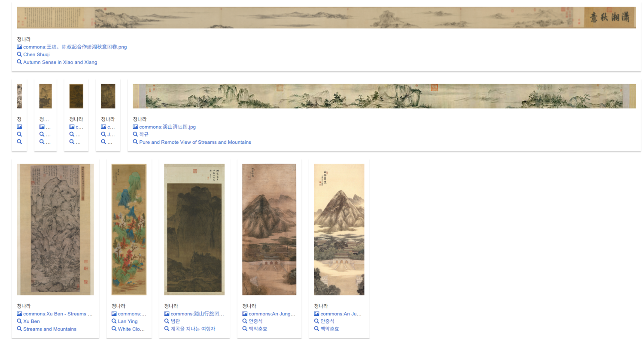This screenshot has height=339, width=644.
Task: Select the colorful Lan Ying painting thumbnail
Action: tap(129, 230)
